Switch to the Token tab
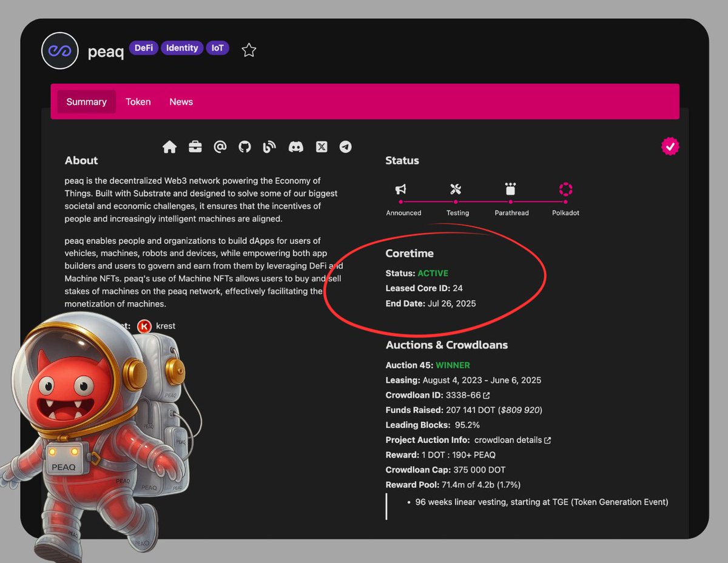This screenshot has width=728, height=563. [x=138, y=102]
